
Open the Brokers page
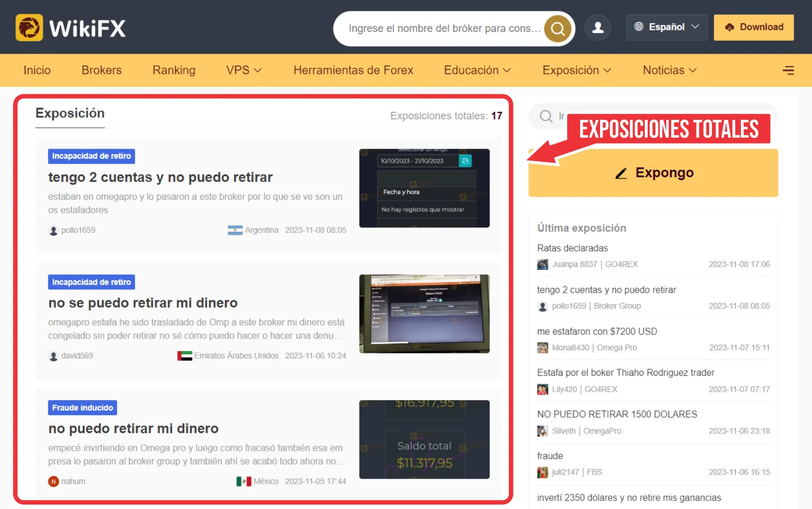tap(101, 70)
